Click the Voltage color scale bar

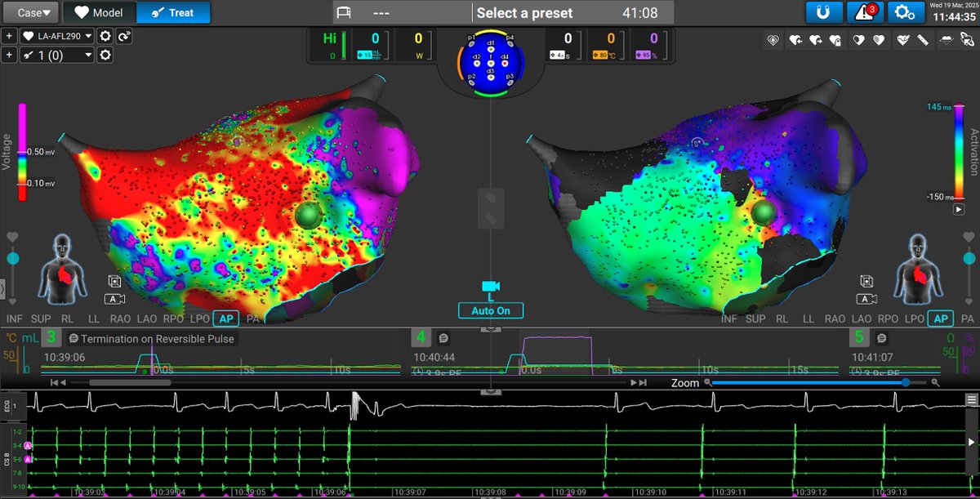click(22, 152)
